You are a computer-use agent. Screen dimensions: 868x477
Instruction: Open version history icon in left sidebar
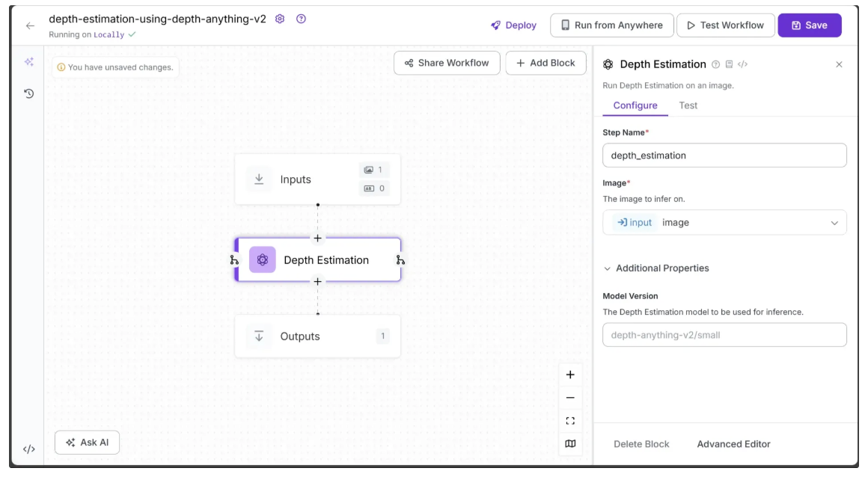pyautogui.click(x=28, y=93)
